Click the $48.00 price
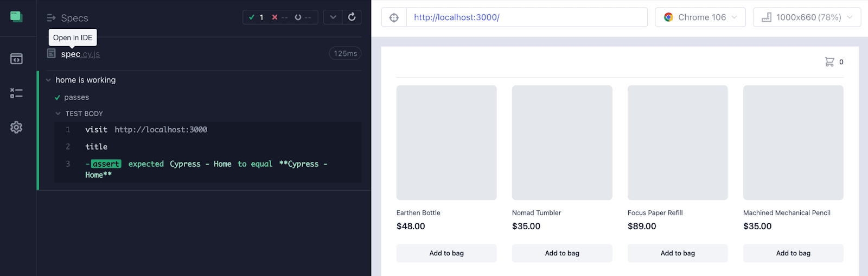Image resolution: width=868 pixels, height=276 pixels. [411, 226]
